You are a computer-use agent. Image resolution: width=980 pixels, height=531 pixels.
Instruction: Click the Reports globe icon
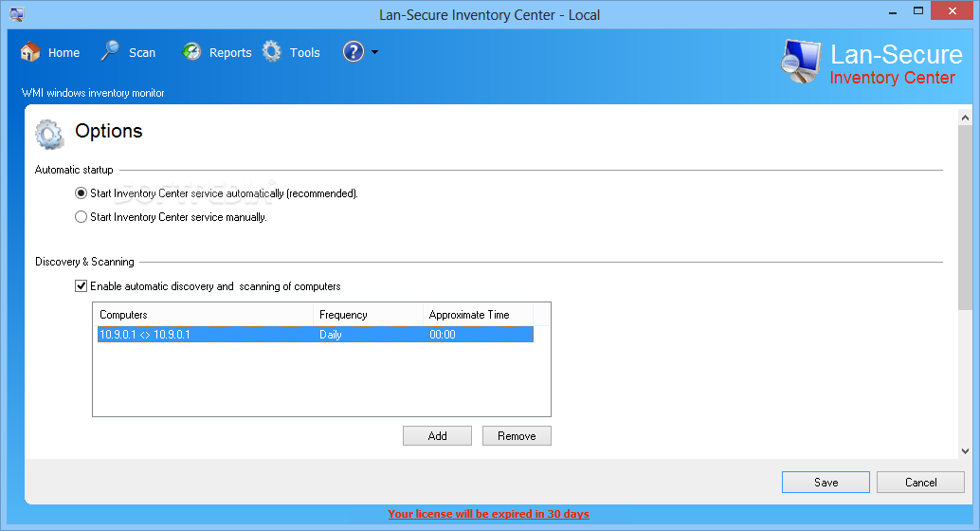click(x=191, y=52)
